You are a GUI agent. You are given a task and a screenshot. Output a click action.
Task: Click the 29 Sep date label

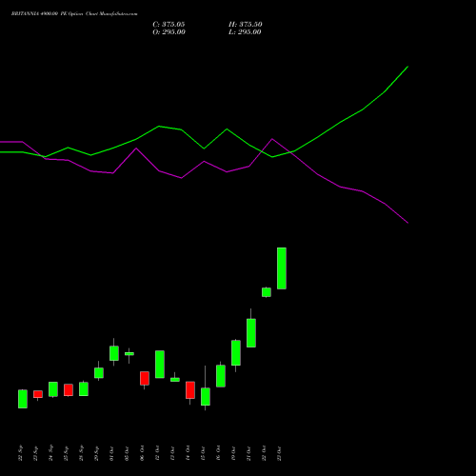pos(97,453)
